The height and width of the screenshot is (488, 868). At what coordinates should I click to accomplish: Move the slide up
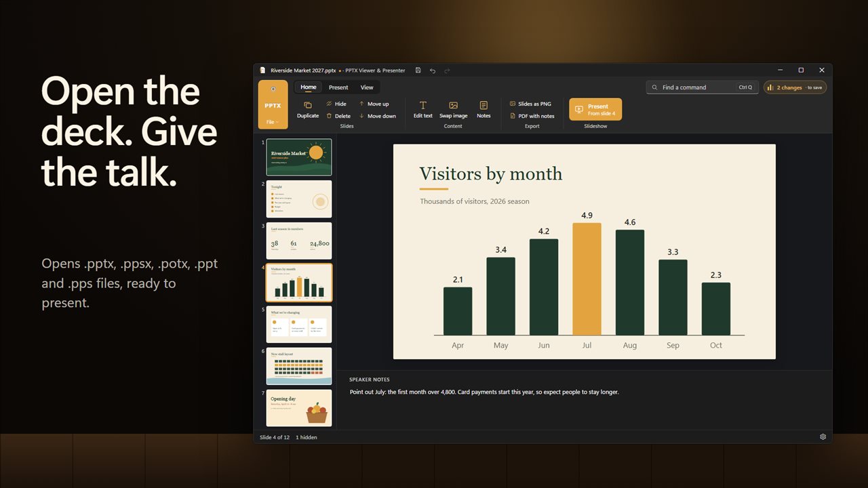[x=374, y=104]
